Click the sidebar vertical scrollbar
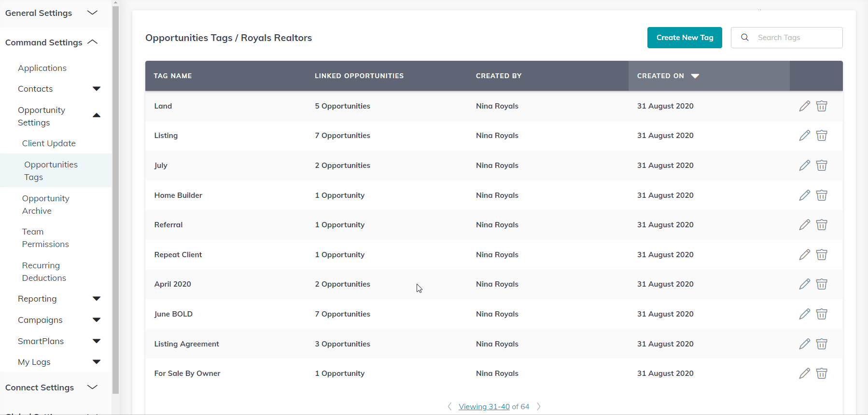868x415 pixels. tap(115, 200)
